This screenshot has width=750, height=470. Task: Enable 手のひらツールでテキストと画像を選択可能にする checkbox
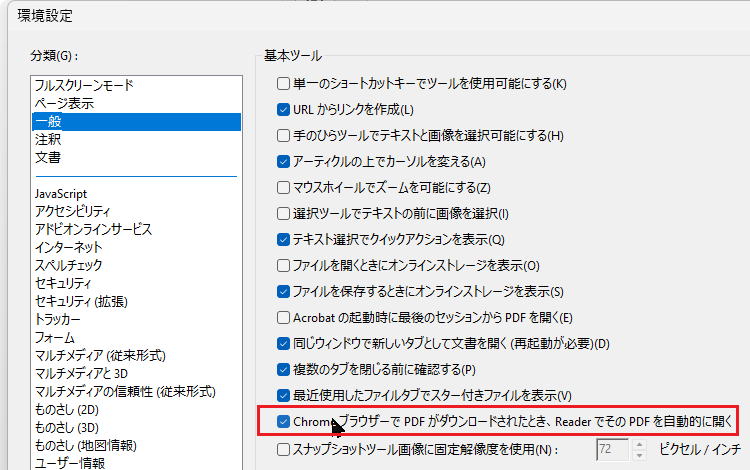pyautogui.click(x=284, y=135)
